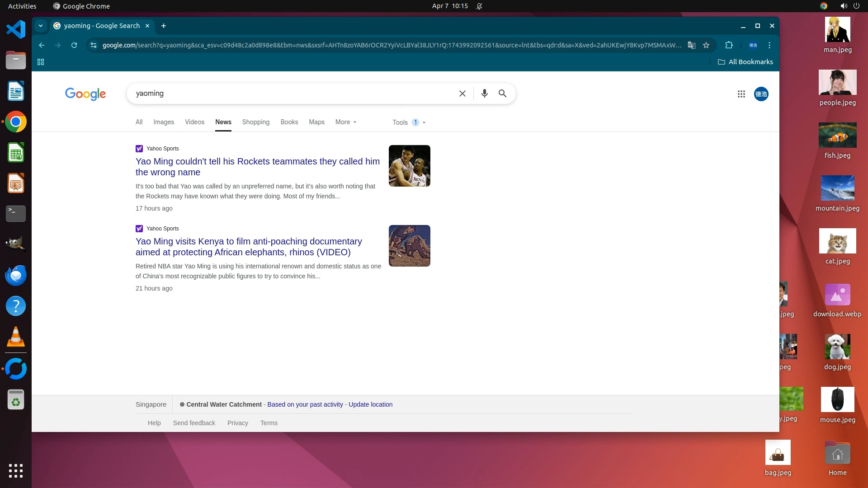This screenshot has height=488, width=868.
Task: Click the voice search microphone icon
Action: point(484,94)
